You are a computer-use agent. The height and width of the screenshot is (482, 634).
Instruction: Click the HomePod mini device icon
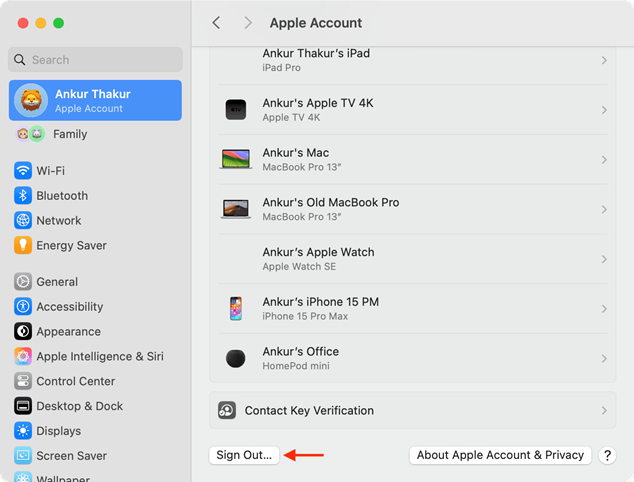[x=236, y=359]
